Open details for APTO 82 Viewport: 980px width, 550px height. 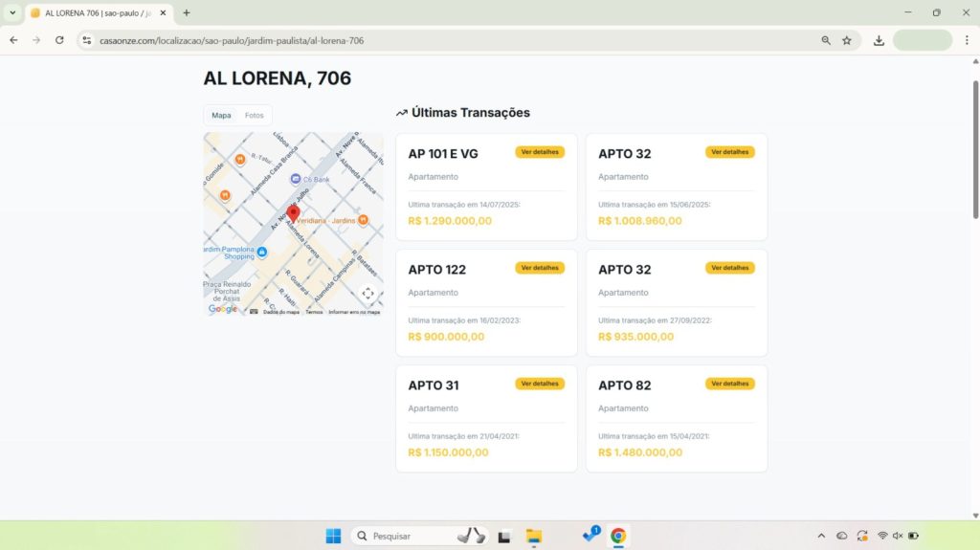pos(729,384)
